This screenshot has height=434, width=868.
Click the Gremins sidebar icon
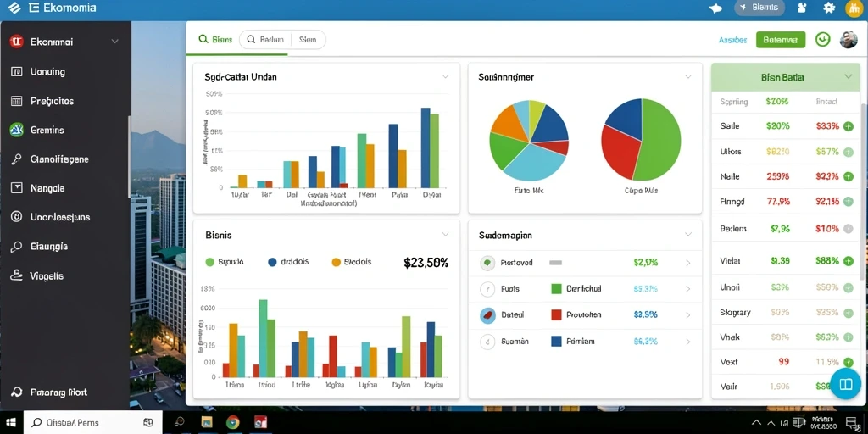tap(17, 130)
